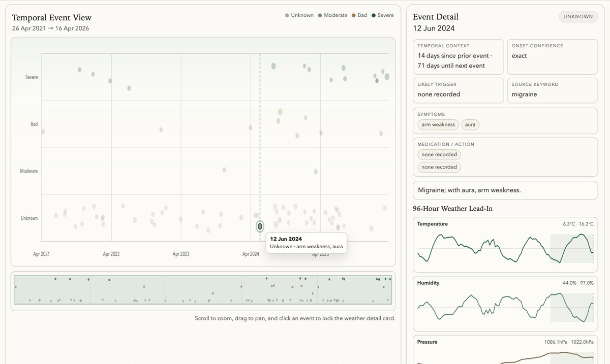This screenshot has width=610, height=364.
Task: Click the 'Apr 2022' x-axis label
Action: [111, 254]
